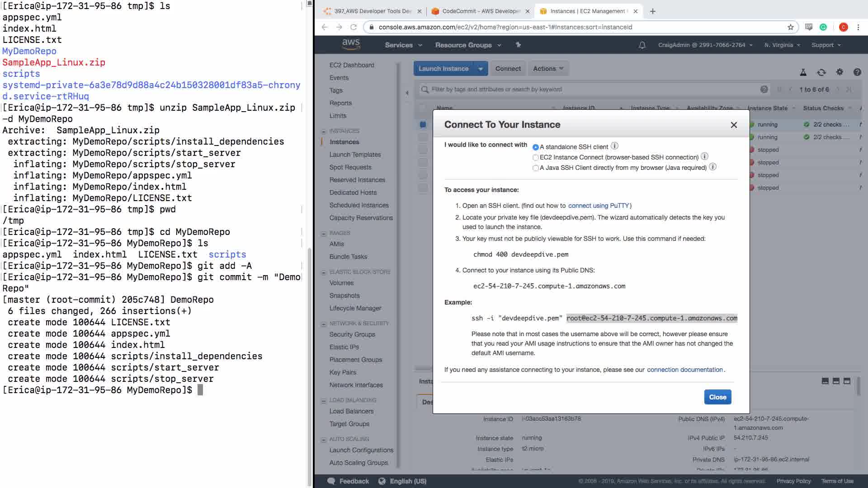868x488 pixels.
Task: Open the N. Virginia region dropdown
Action: click(x=782, y=45)
